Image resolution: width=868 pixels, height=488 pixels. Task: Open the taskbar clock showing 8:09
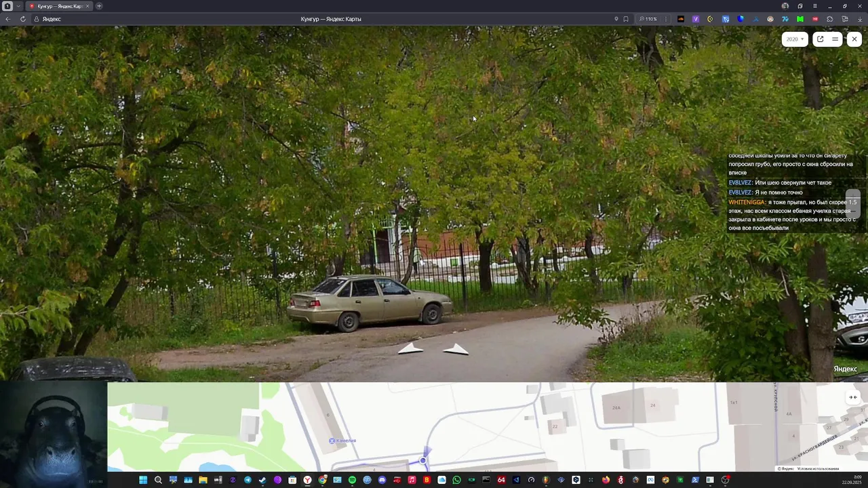click(x=852, y=480)
